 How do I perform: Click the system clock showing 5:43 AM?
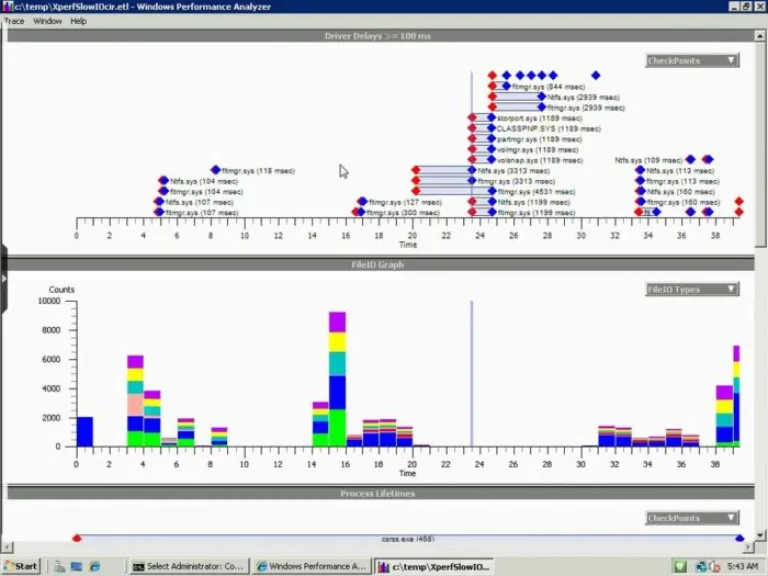[743, 567]
